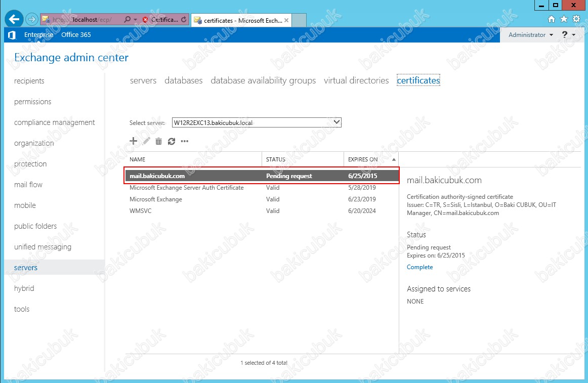Go back with the browser back arrow
This screenshot has height=383, width=588.
point(14,19)
